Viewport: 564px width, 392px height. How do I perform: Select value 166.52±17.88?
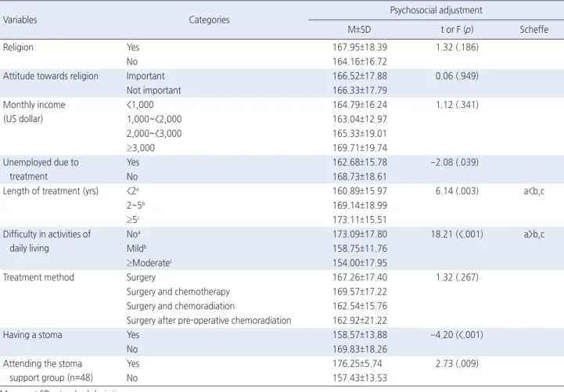pyautogui.click(x=360, y=76)
